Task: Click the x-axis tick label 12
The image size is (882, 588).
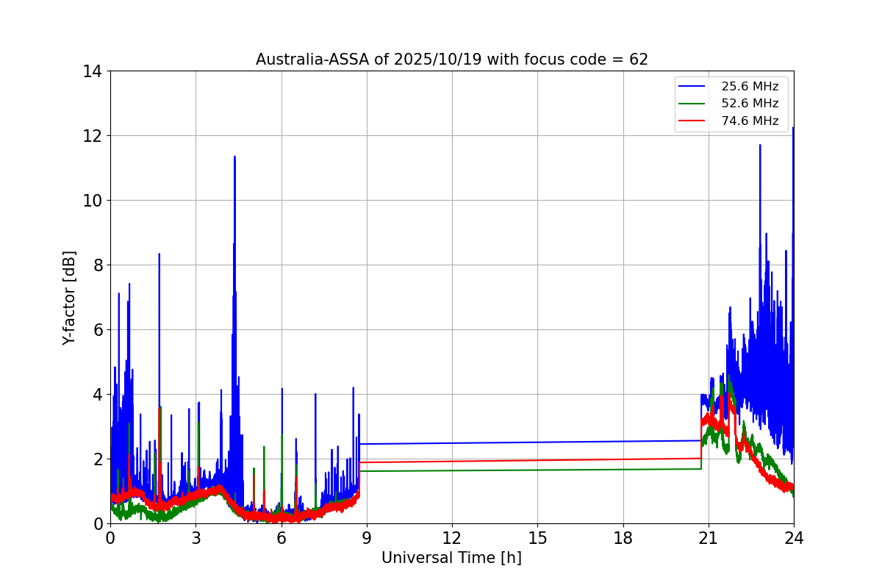Action: [452, 538]
